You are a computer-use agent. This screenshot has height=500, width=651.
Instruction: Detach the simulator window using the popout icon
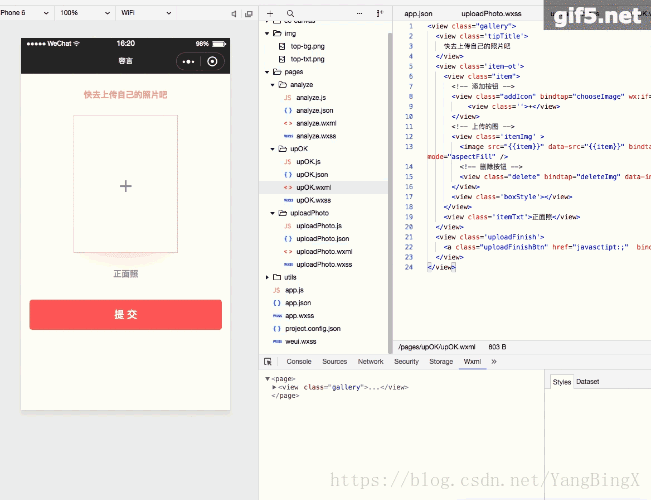click(249, 14)
